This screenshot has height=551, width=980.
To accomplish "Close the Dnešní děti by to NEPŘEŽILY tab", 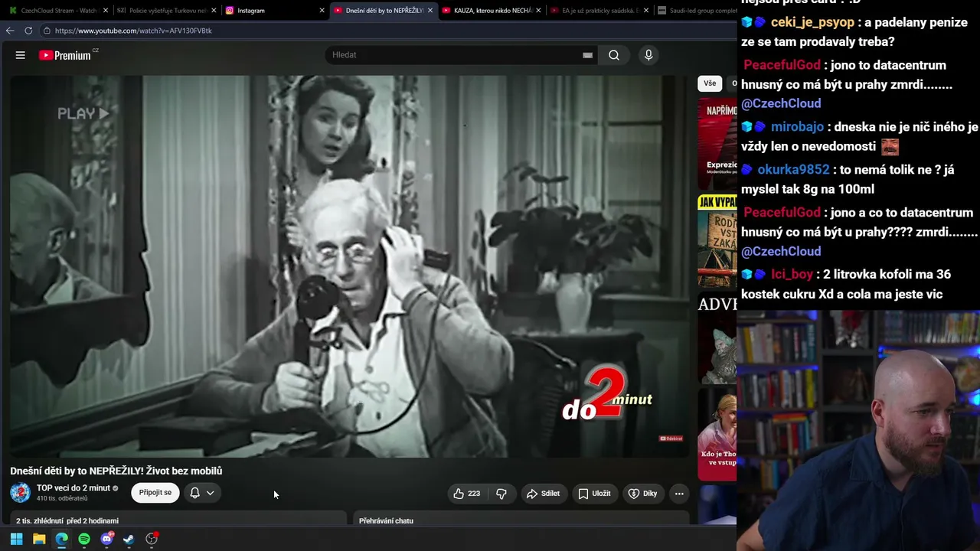I will point(430,11).
